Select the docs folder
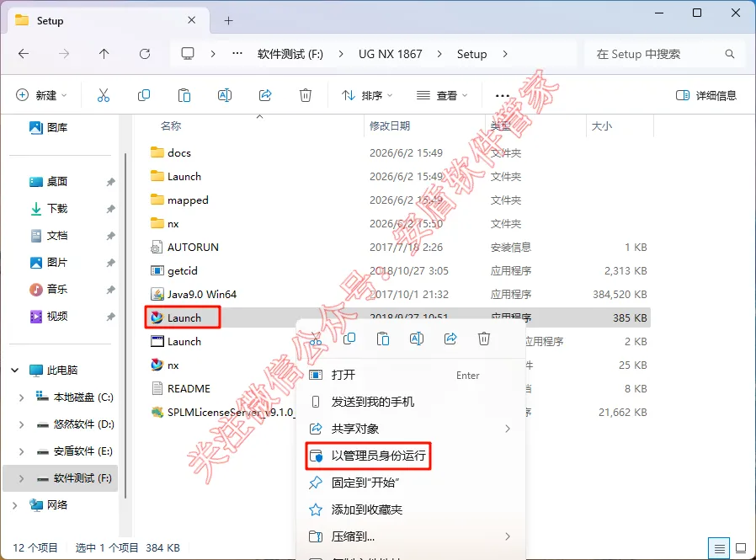756x560 pixels. [x=171, y=153]
